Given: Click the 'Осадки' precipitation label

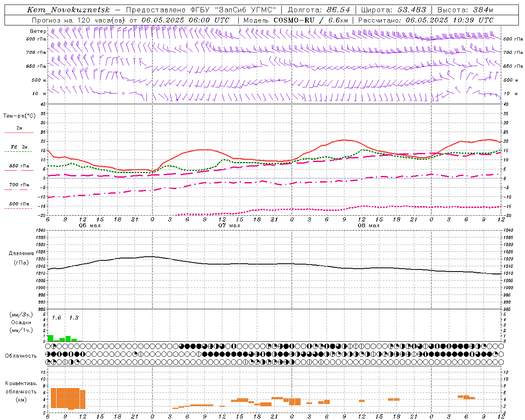Looking at the screenshot, I should (x=21, y=322).
